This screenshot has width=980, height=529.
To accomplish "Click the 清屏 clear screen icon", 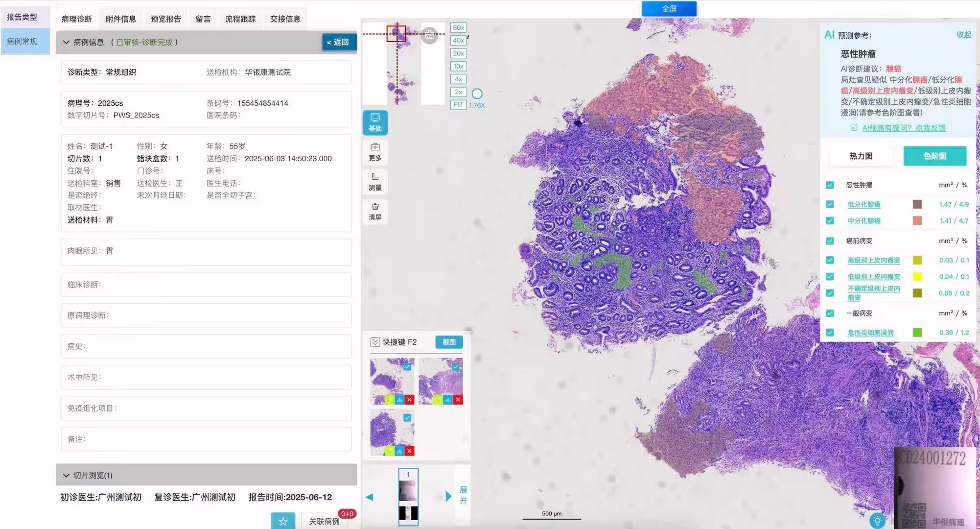I will point(375,212).
